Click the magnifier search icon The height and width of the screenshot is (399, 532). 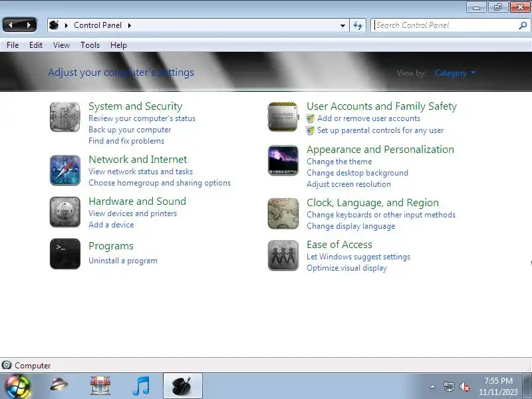click(523, 25)
